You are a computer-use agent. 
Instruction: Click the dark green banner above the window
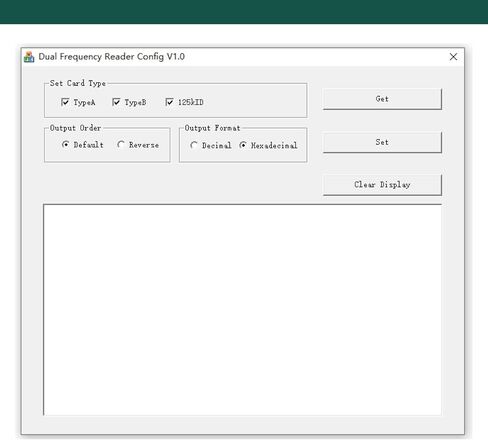click(x=244, y=12)
